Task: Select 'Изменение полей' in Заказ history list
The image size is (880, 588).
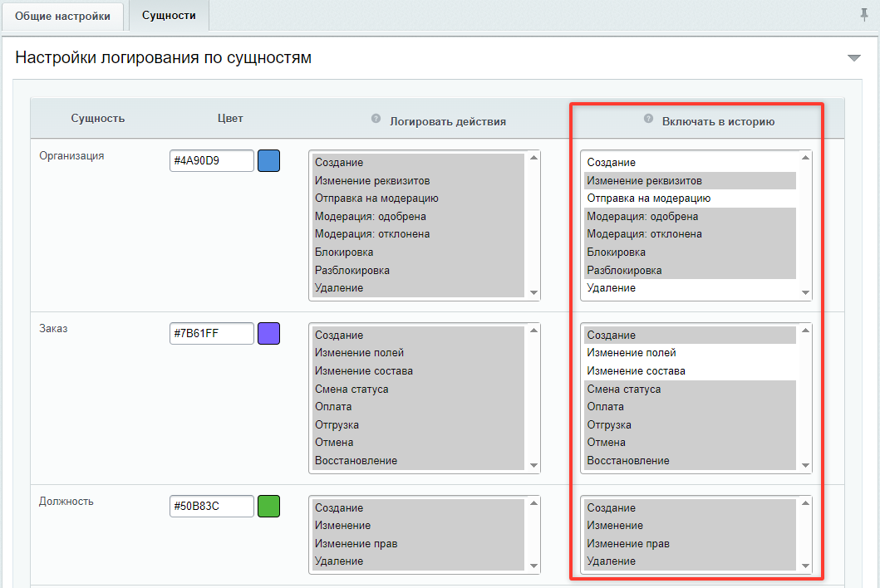Action: (690, 354)
